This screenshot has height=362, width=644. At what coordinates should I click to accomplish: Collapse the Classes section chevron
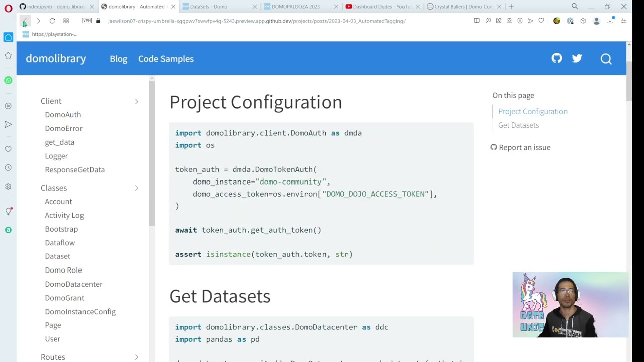tap(136, 188)
